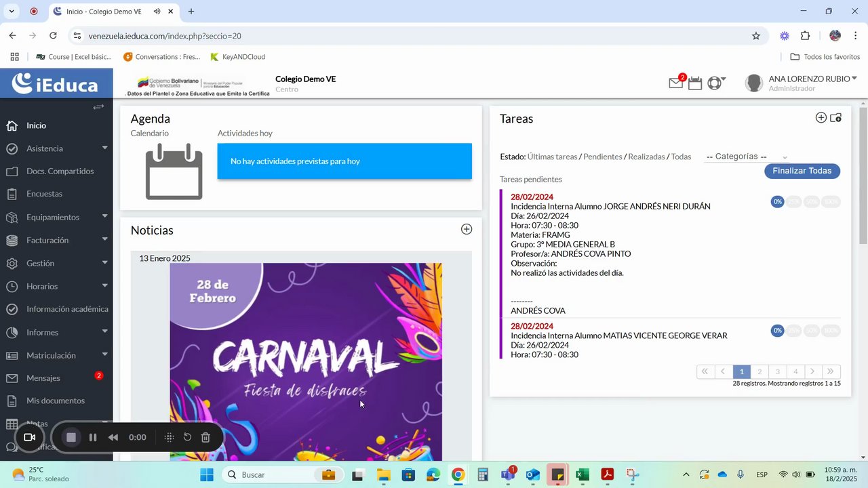Click the Finalizar Todas button
868x488 pixels.
802,171
